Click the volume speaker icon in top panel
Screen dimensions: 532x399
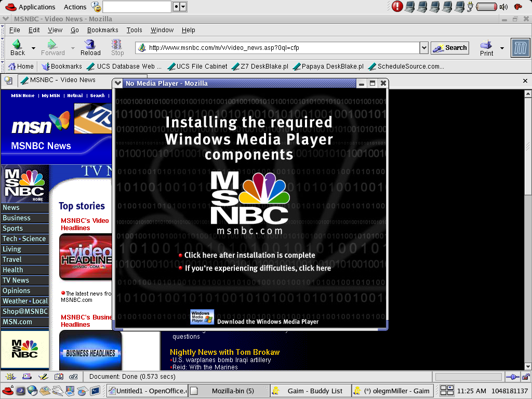(x=503, y=7)
